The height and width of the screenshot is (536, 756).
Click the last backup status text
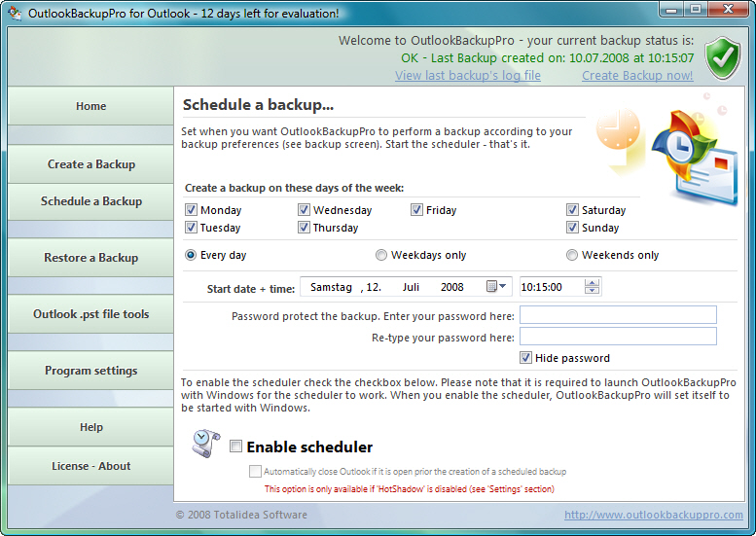point(547,57)
